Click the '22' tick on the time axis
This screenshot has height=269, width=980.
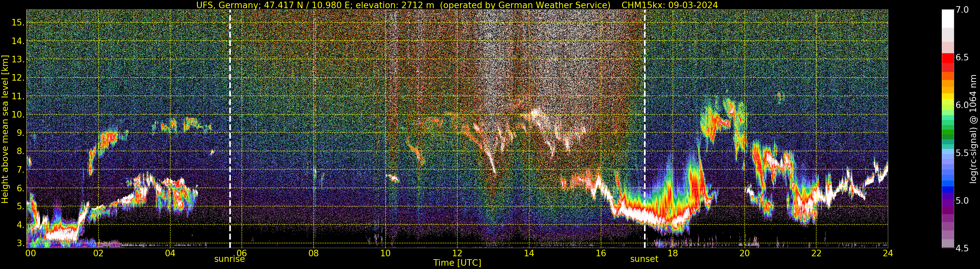(x=816, y=253)
